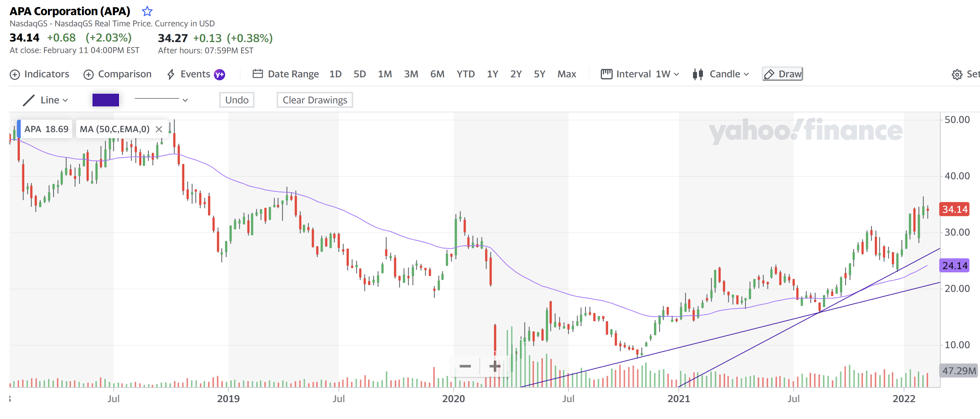This screenshot has height=419, width=980.
Task: Click the MA (50,C,EMA,0) indicator label
Action: point(115,129)
